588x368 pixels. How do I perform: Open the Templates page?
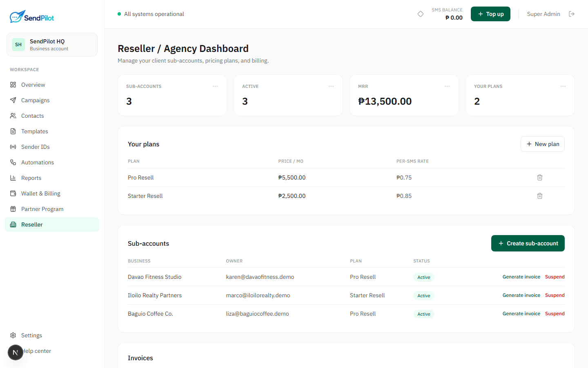(x=52, y=131)
